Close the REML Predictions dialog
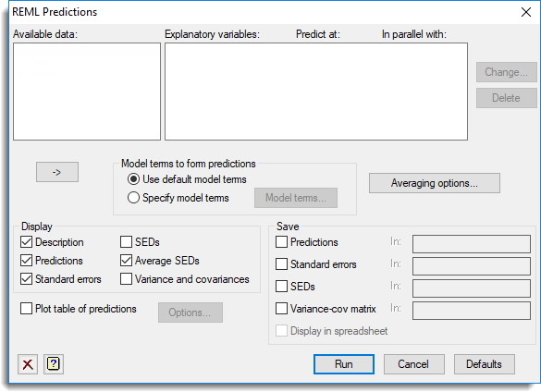The height and width of the screenshot is (392, 541). [526, 12]
